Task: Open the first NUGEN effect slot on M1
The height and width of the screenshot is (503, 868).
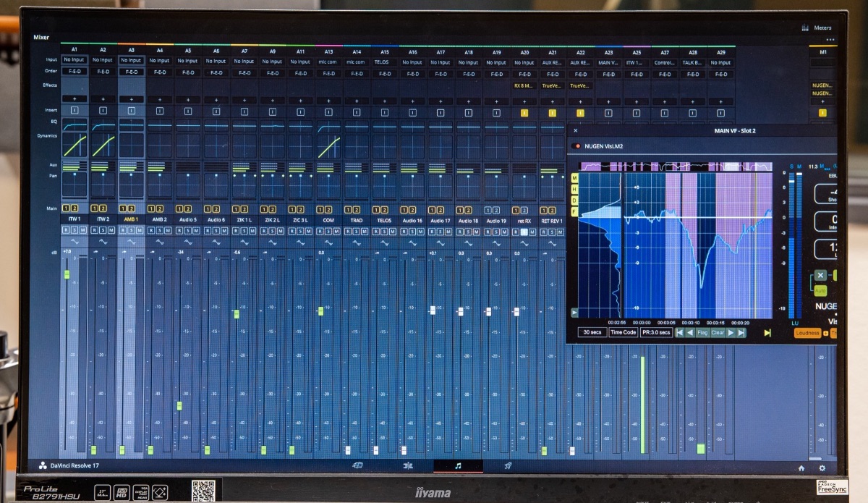Action: tap(822, 85)
